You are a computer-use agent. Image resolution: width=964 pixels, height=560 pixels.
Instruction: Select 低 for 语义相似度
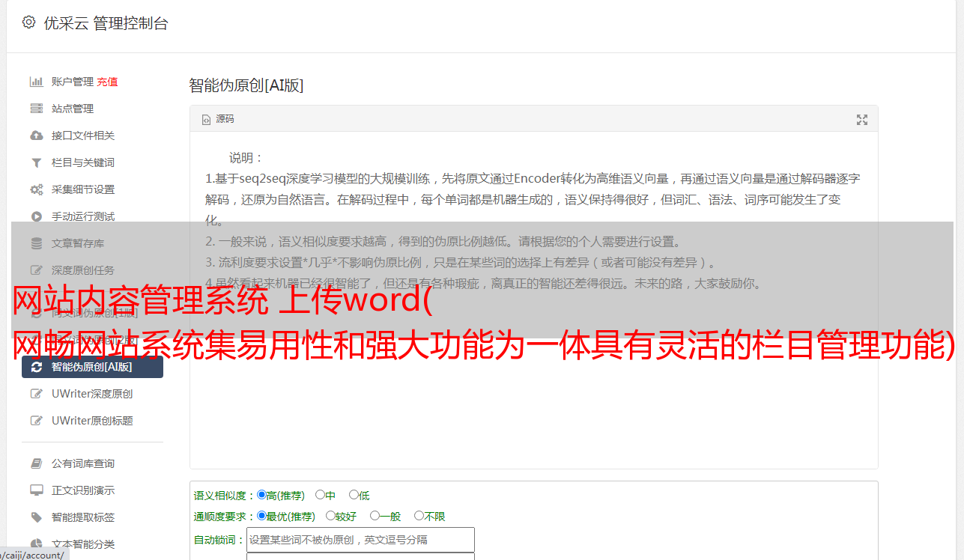[x=354, y=495]
